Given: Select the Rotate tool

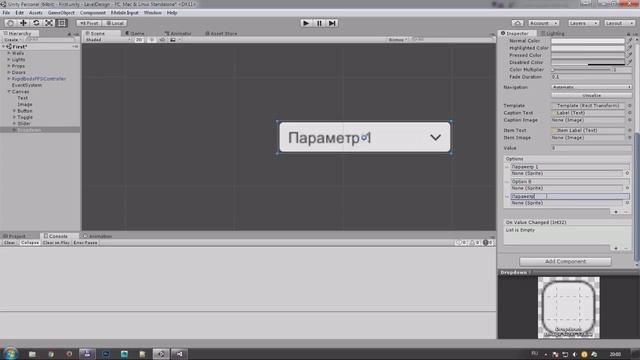Looking at the screenshot, I should click(36, 23).
